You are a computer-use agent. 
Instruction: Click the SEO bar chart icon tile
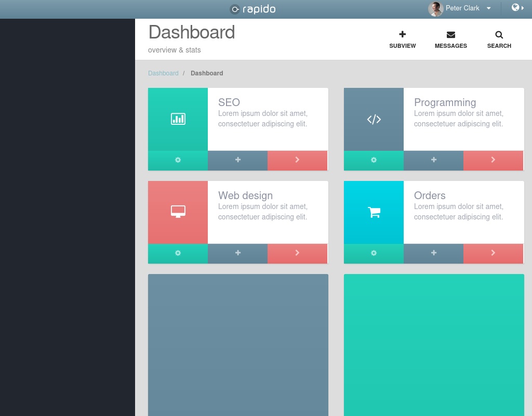coord(178,119)
